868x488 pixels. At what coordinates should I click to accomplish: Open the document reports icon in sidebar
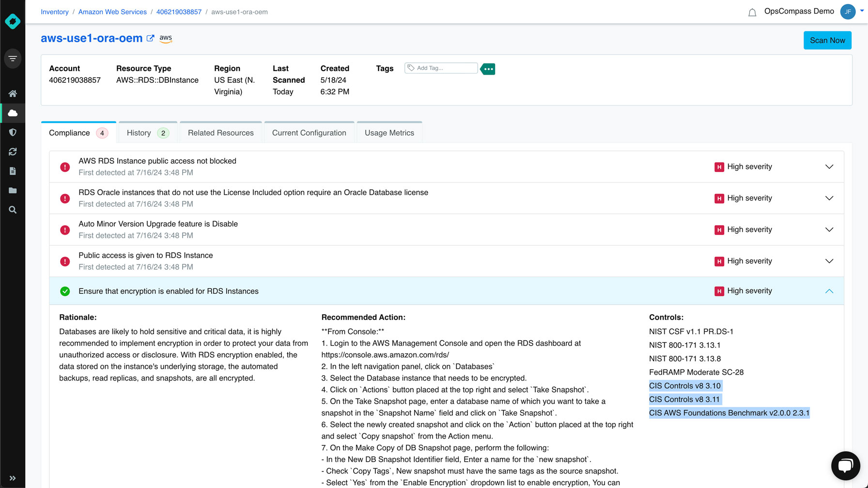tap(13, 171)
